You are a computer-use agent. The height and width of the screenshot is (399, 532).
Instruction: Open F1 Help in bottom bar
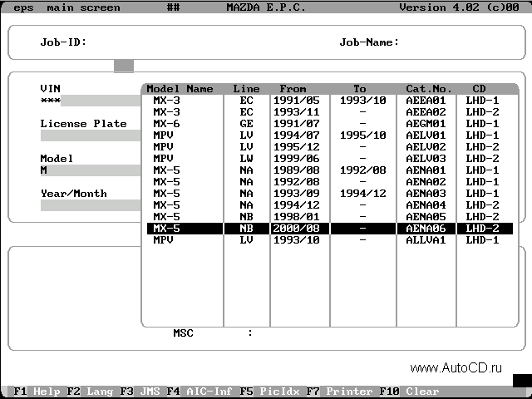[37, 392]
